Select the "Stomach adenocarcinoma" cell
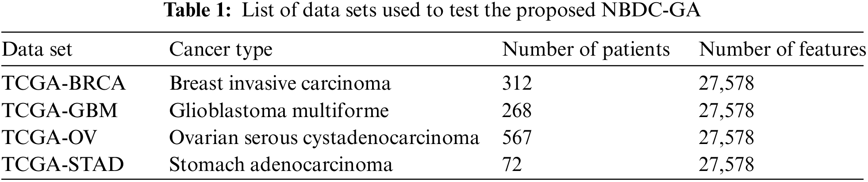868x182 pixels. pos(280,165)
